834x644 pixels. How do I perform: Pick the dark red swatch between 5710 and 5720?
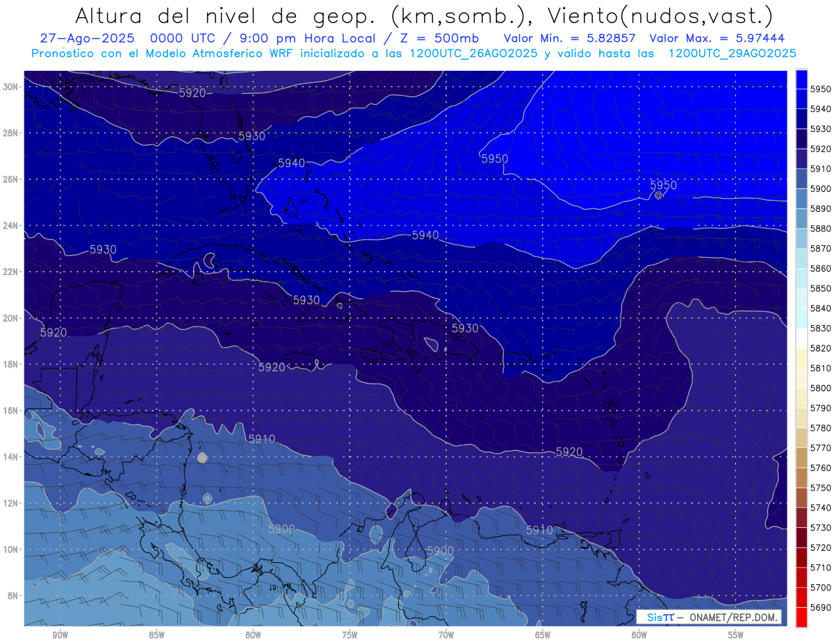[x=801, y=557]
